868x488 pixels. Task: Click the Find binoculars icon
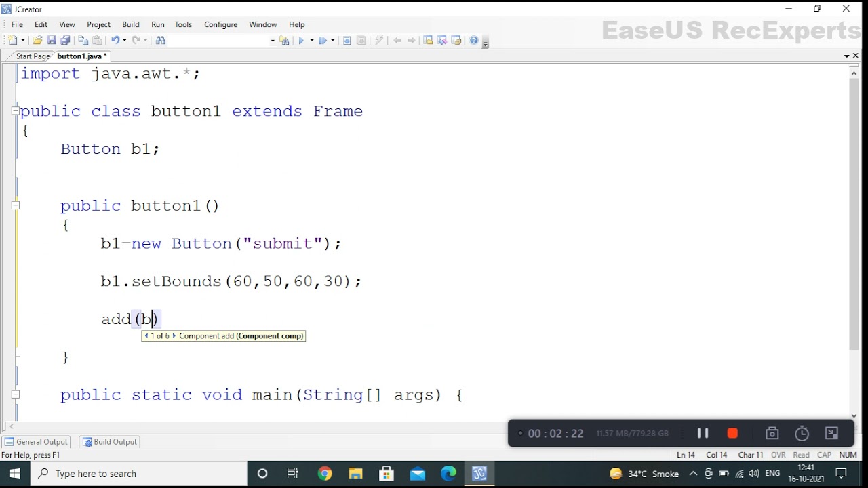pyautogui.click(x=161, y=41)
